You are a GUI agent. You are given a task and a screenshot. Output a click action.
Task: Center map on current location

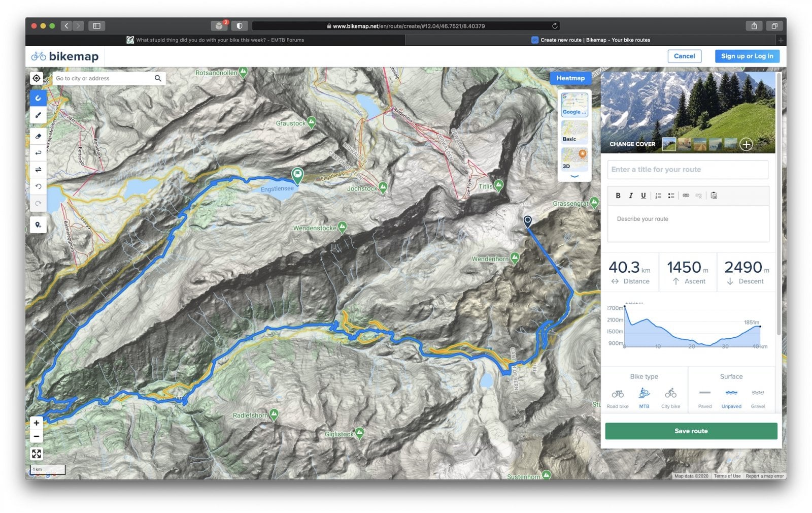click(37, 78)
